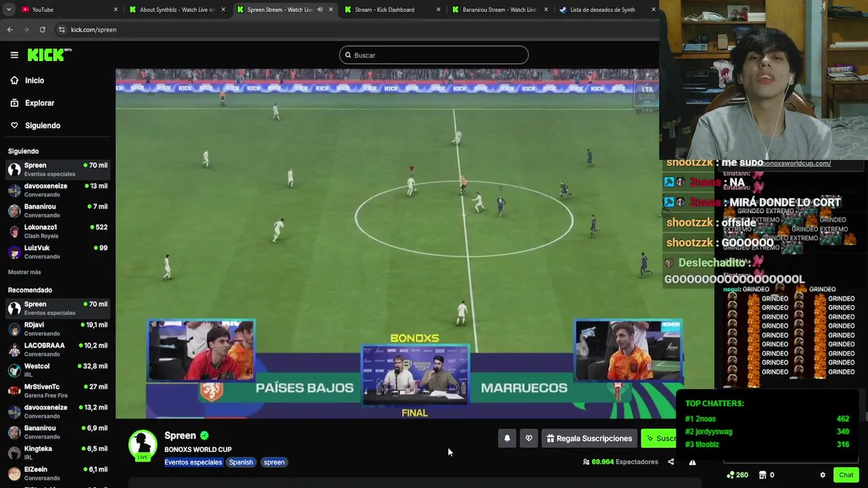Click Spreen's verified badge icon
The width and height of the screenshot is (868, 488).
tap(204, 436)
